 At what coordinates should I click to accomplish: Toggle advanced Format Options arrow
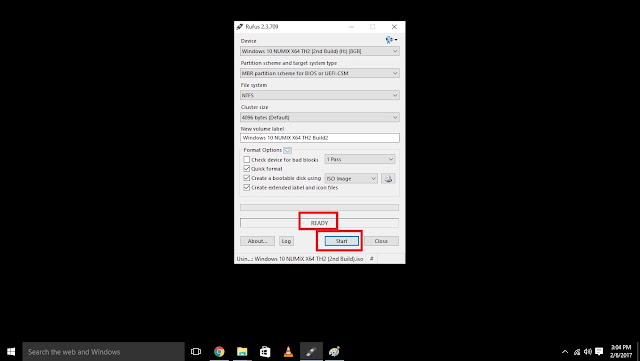[x=287, y=150]
